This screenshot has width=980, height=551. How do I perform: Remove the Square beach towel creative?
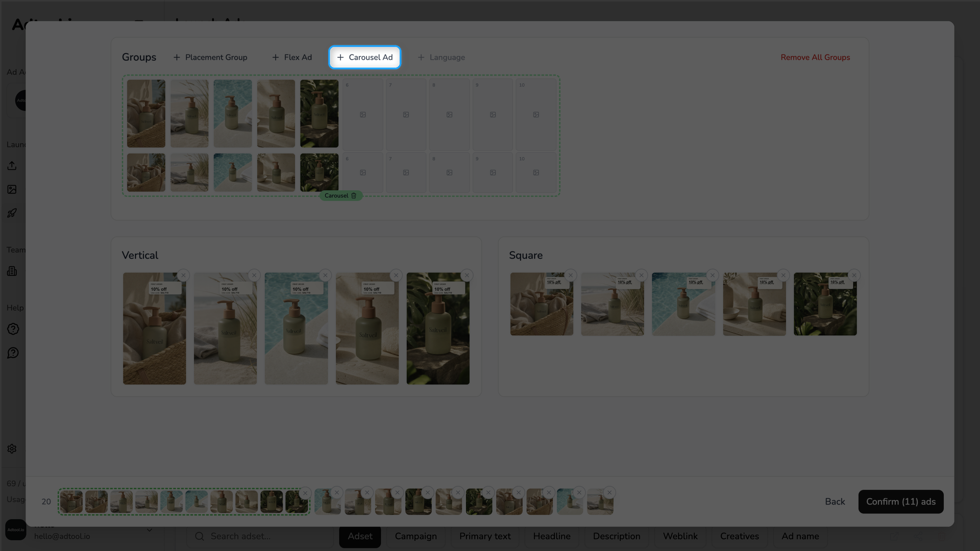coord(642,275)
